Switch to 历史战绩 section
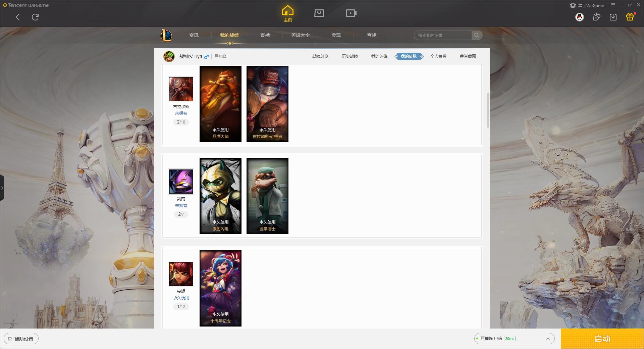 [350, 56]
